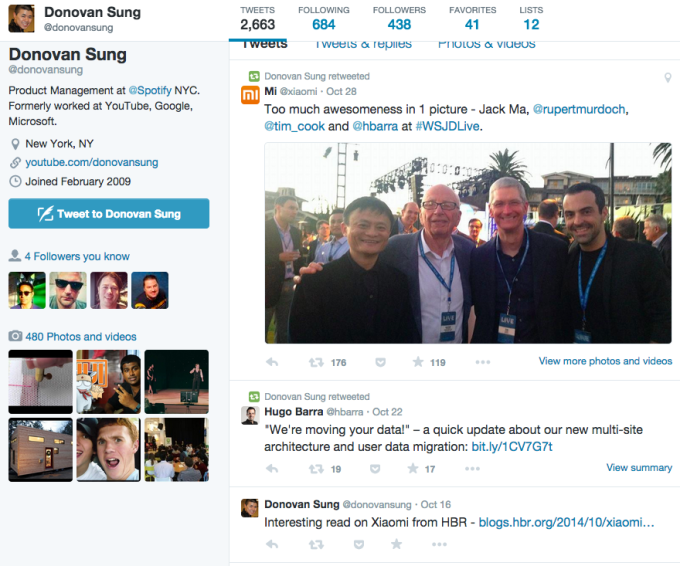Favorite the Mi @xiaomi tweet star
Image resolution: width=680 pixels, height=566 pixels.
click(x=418, y=362)
